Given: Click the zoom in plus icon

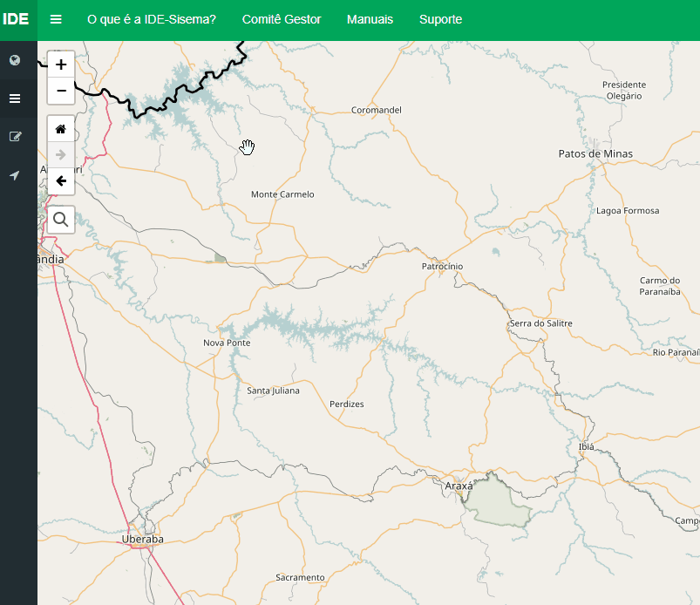Looking at the screenshot, I should pos(60,64).
